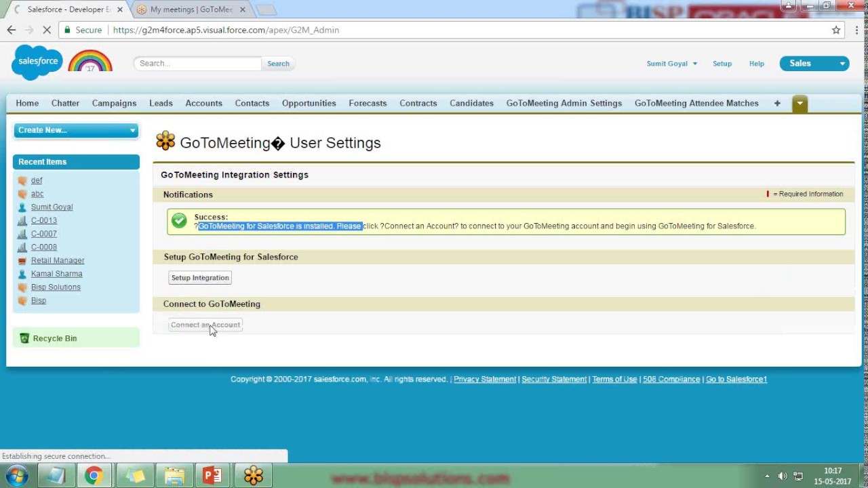This screenshot has width=868, height=488.
Task: Open the File Explorer folder in taskbar
Action: [174, 476]
